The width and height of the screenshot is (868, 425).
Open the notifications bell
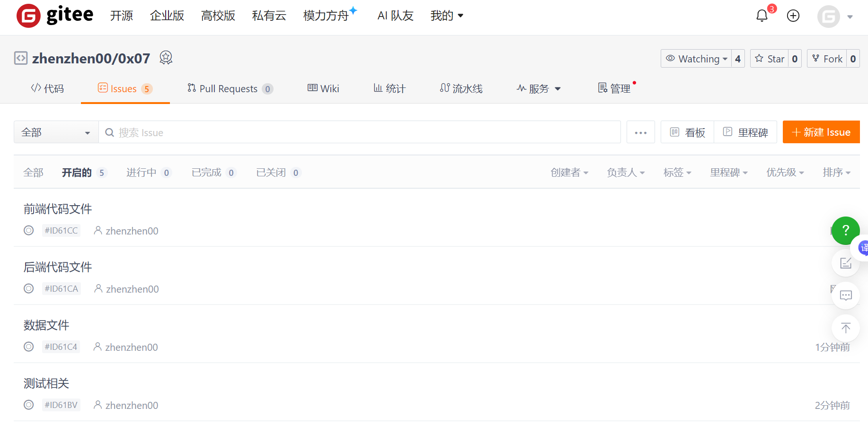pos(762,16)
